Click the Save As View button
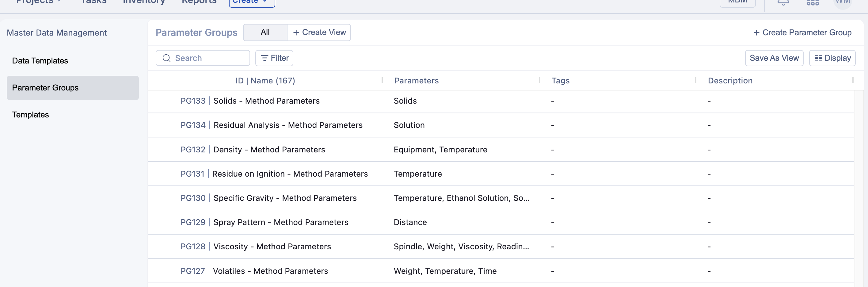The width and height of the screenshot is (868, 287). tap(774, 58)
